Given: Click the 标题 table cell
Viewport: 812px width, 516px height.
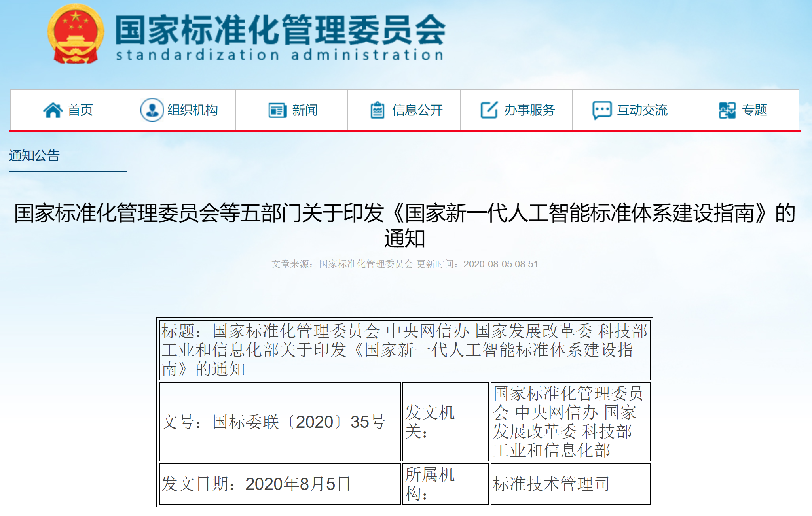Looking at the screenshot, I should point(404,350).
